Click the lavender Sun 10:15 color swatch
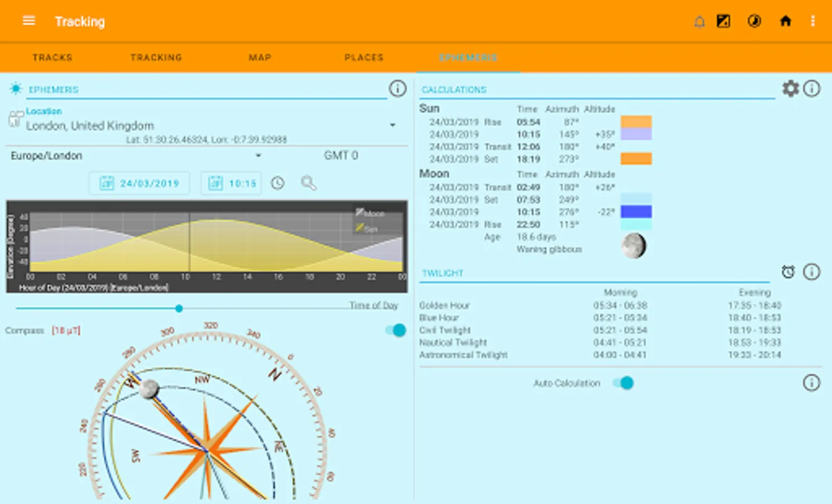832x504 pixels. pyautogui.click(x=636, y=134)
